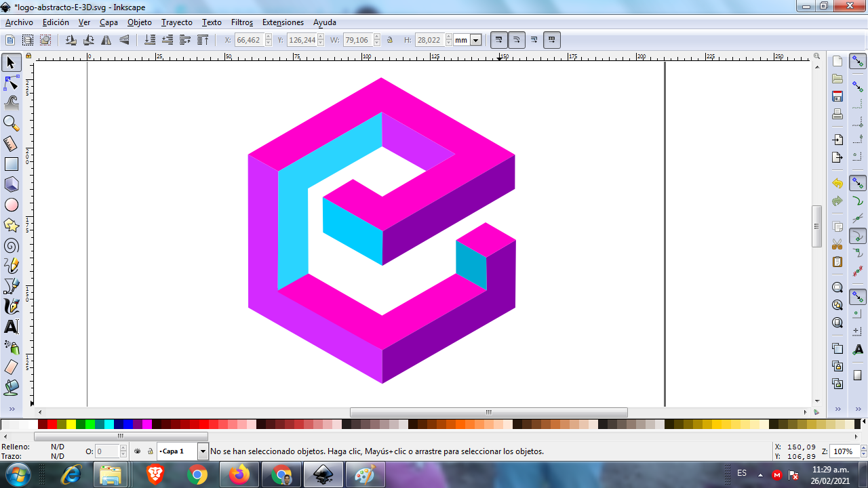868x488 pixels.
Task: Select the Node editing tool
Action: 11,83
